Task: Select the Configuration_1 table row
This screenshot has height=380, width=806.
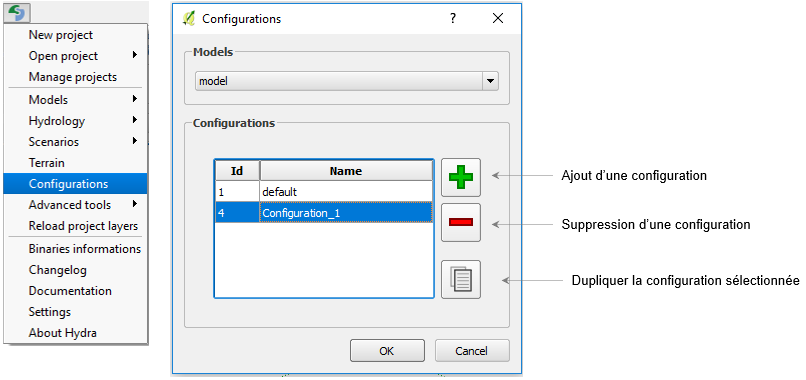Action: (x=324, y=213)
